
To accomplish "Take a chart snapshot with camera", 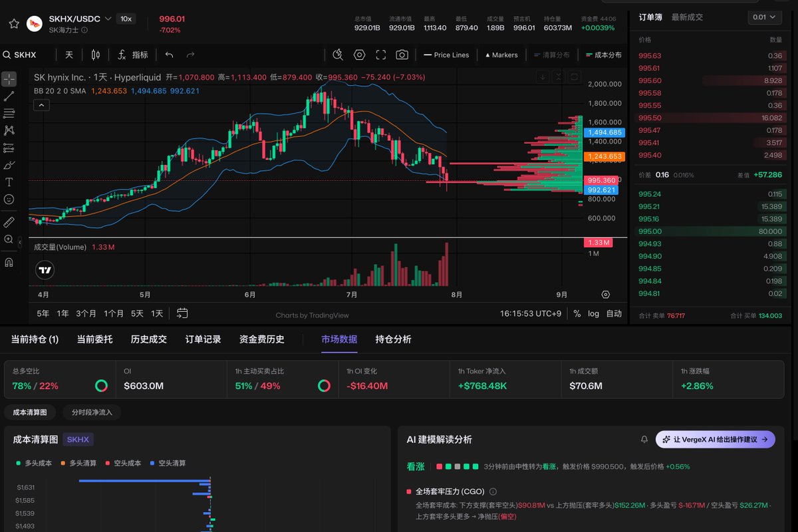I will tap(402, 55).
